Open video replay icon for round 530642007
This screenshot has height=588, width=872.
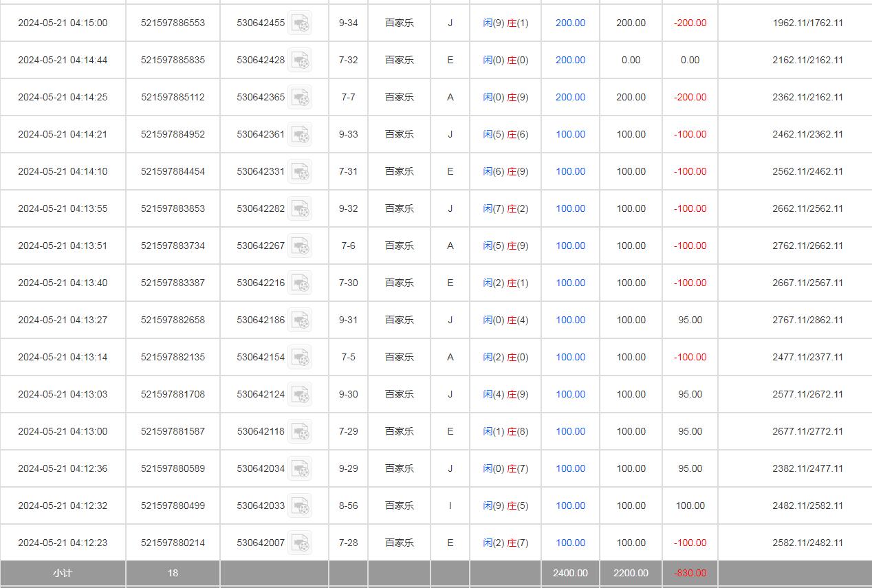(x=300, y=543)
